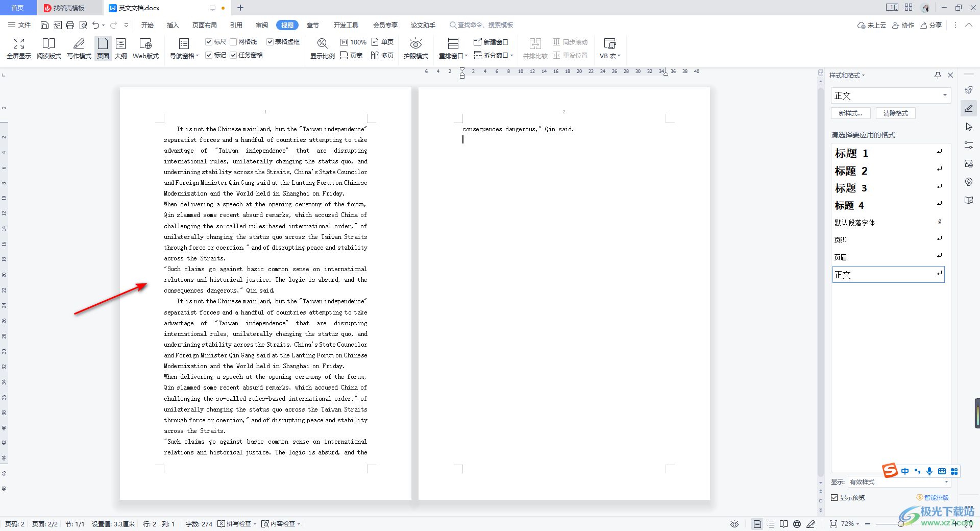980x531 pixels.
Task: Switch to outline view
Action: click(x=121, y=49)
